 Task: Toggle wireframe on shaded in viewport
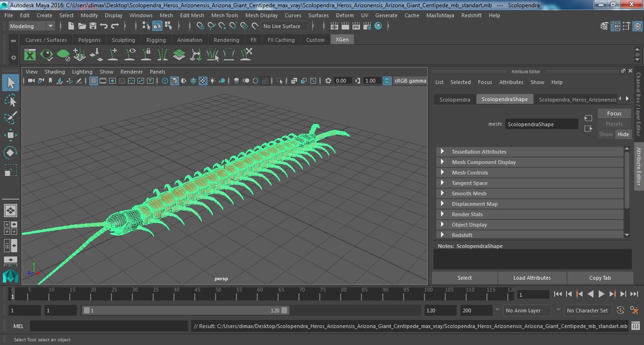pyautogui.click(x=193, y=81)
